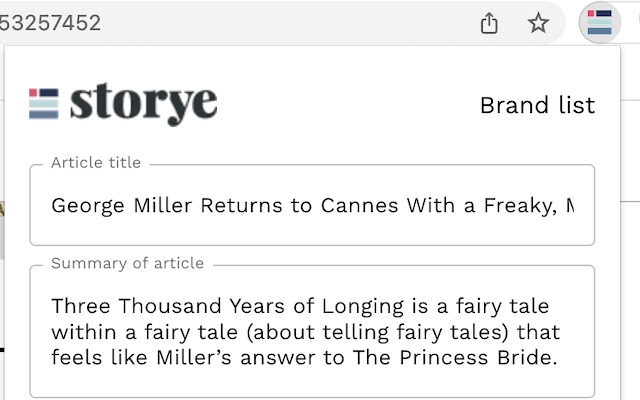The image size is (640, 400).
Task: Focus the Article title input field
Action: (x=312, y=206)
